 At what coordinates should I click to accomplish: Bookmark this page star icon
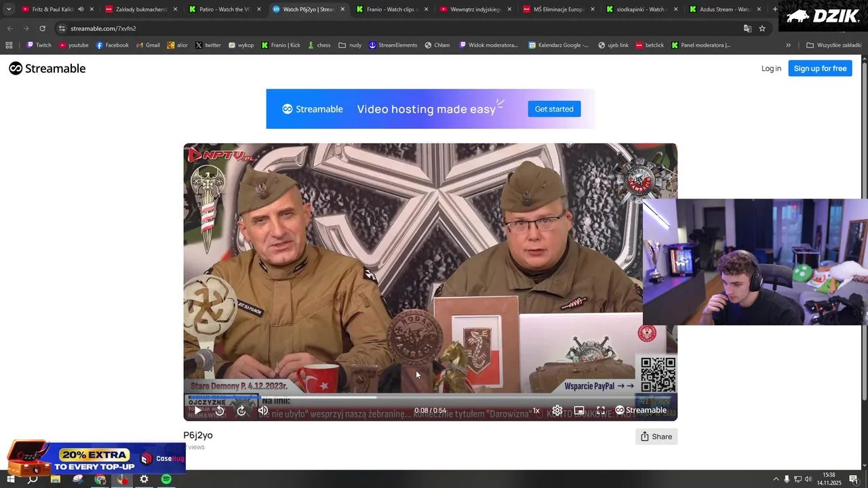pos(762,28)
